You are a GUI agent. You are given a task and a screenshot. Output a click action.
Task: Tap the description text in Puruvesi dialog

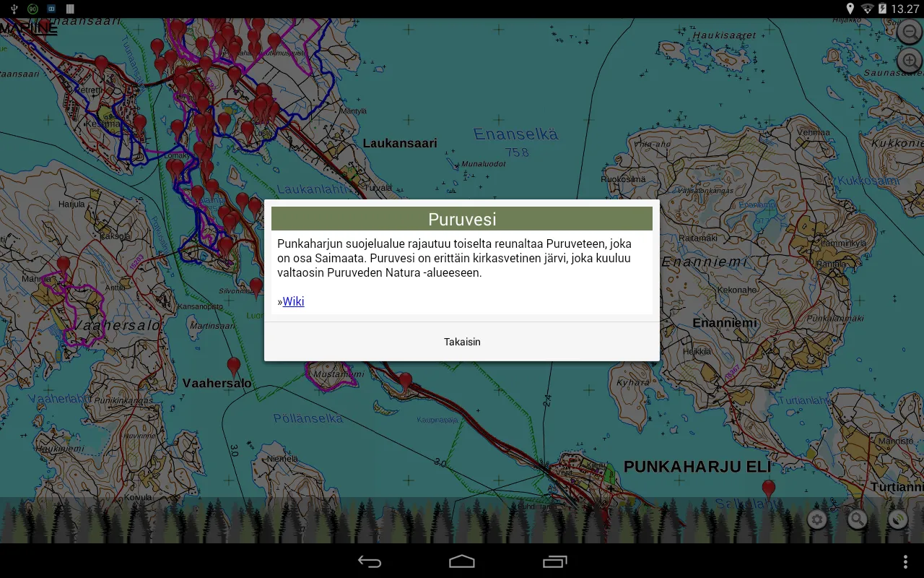click(x=454, y=259)
